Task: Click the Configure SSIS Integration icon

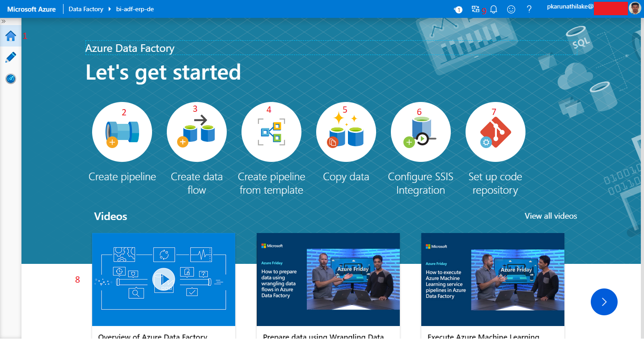Action: point(420,131)
